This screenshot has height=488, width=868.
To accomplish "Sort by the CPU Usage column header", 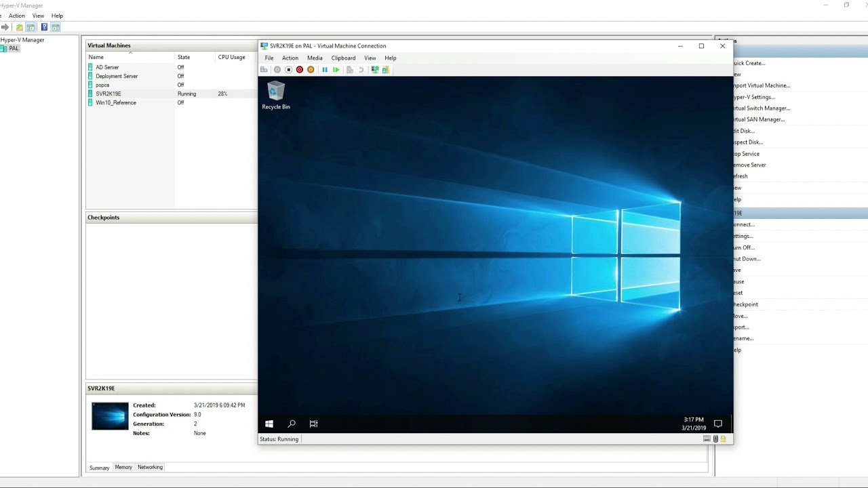I will [x=231, y=58].
